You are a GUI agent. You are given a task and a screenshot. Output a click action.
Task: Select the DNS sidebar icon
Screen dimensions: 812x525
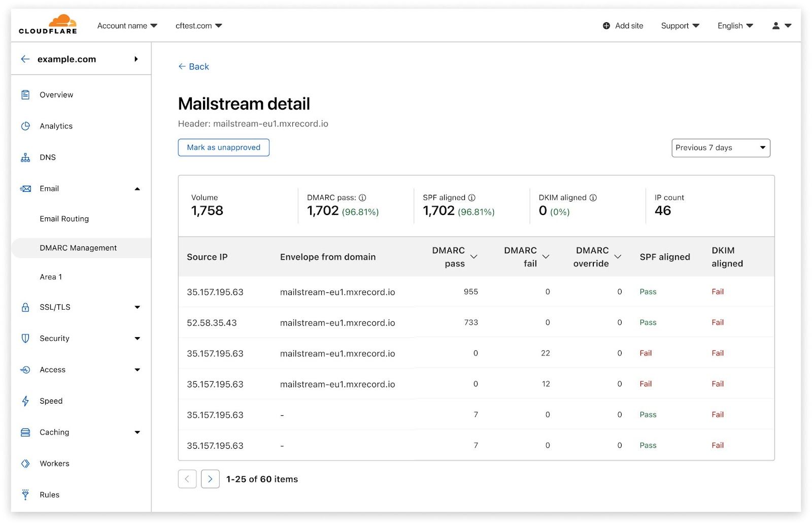pyautogui.click(x=25, y=157)
